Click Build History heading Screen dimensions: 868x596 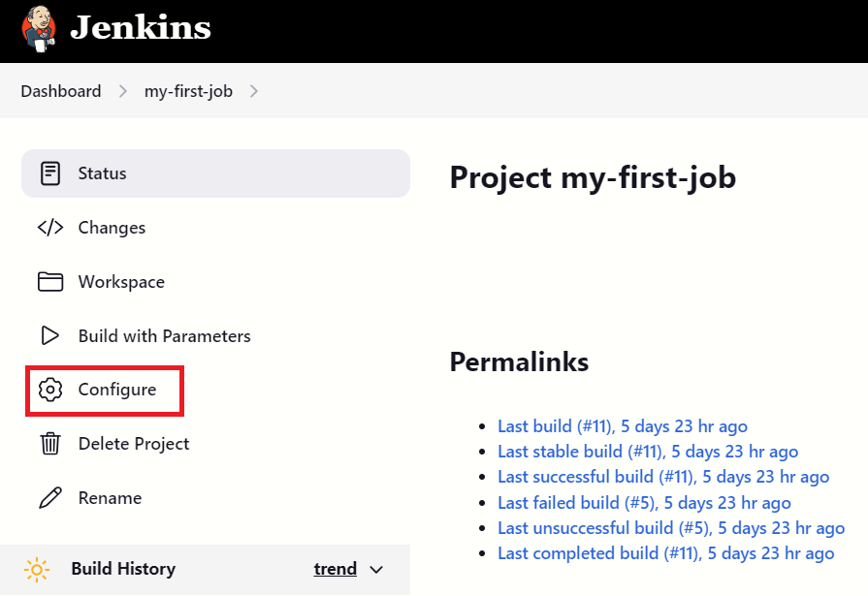123,568
